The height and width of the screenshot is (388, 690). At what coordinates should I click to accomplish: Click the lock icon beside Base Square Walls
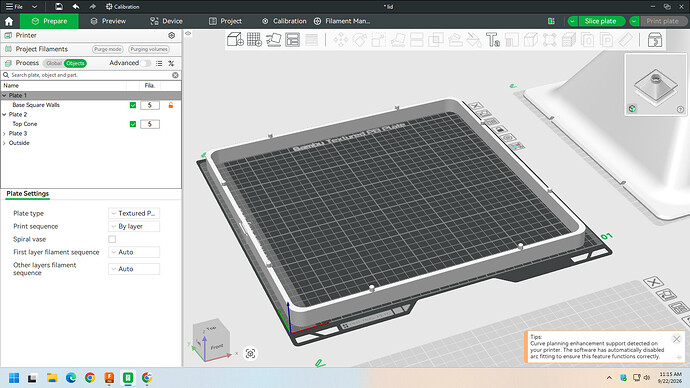click(171, 105)
